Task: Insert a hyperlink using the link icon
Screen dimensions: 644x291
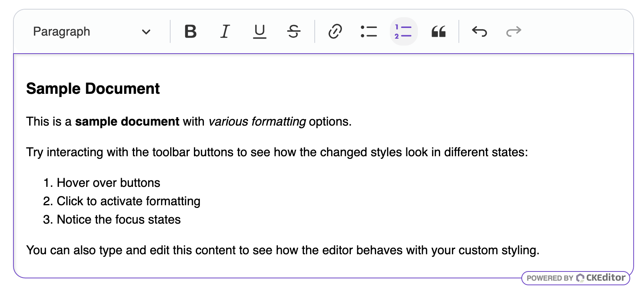Action: pos(335,31)
